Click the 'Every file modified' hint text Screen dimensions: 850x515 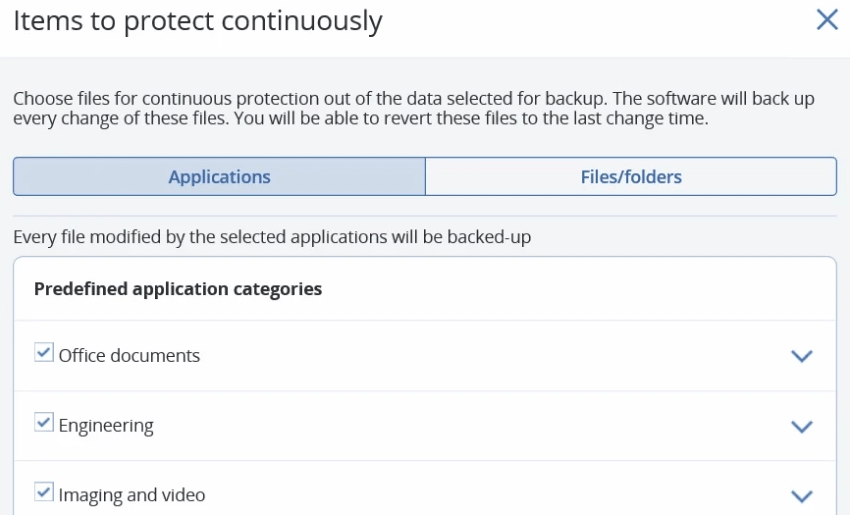(x=271, y=238)
